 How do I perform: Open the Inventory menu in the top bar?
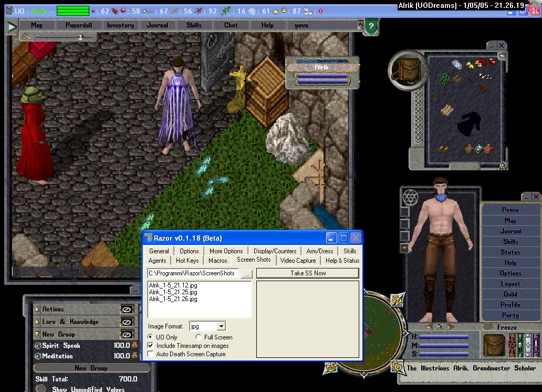120,25
